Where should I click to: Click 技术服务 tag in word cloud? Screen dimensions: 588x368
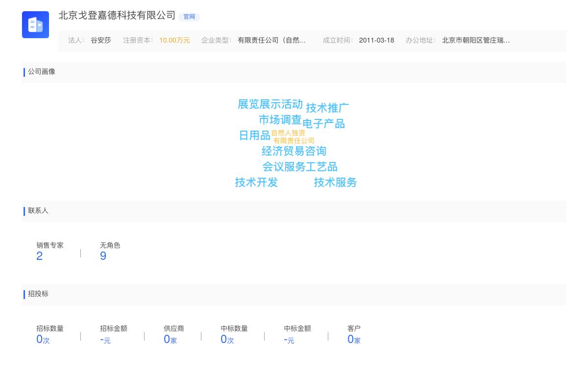click(335, 183)
